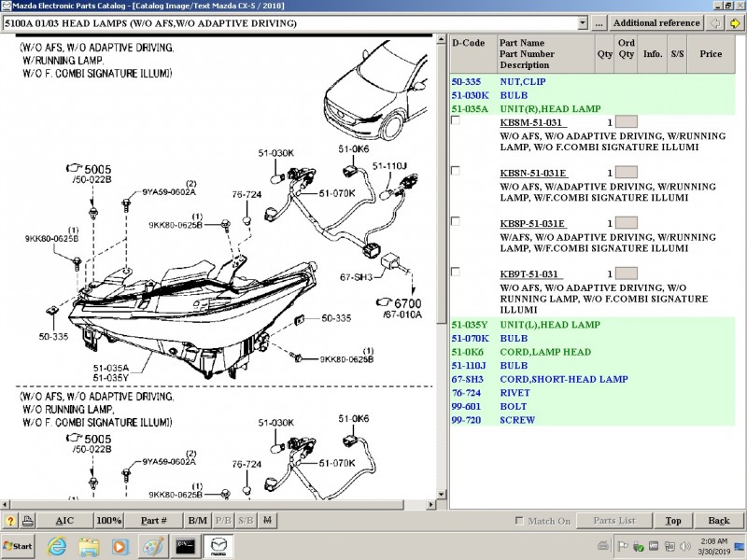Toggle the Match On checkbox

tap(519, 521)
